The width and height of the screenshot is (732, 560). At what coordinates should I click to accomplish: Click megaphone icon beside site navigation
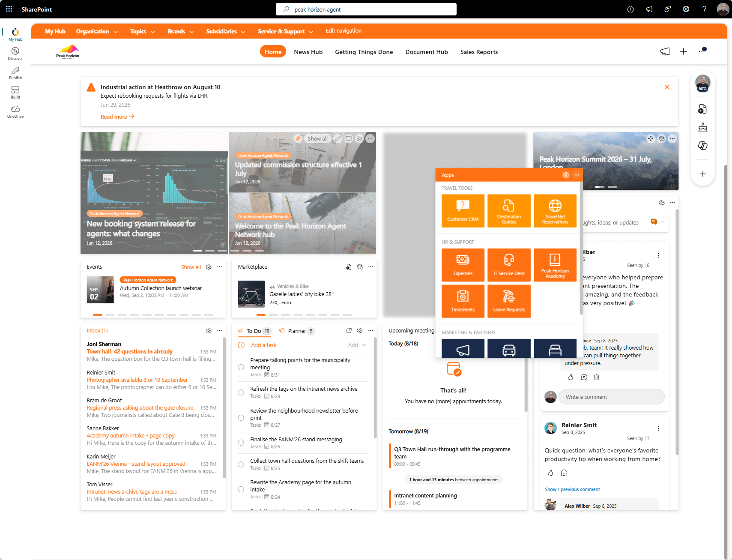coord(665,51)
